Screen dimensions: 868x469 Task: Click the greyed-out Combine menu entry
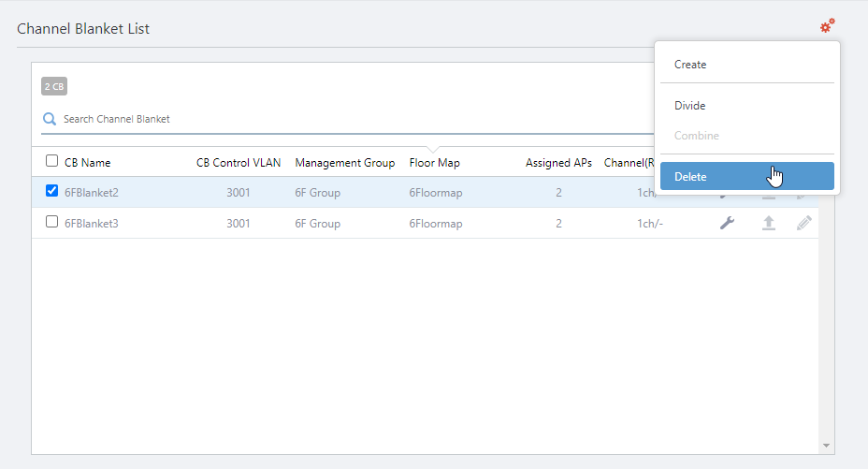[x=697, y=136]
